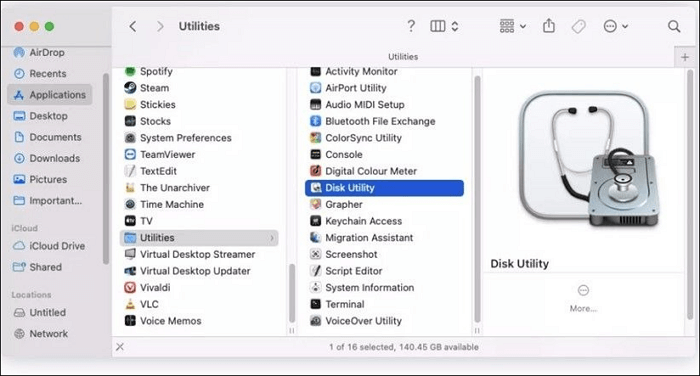This screenshot has width=700, height=376.
Task: Open Desktop in the sidebar
Action: click(x=41, y=116)
